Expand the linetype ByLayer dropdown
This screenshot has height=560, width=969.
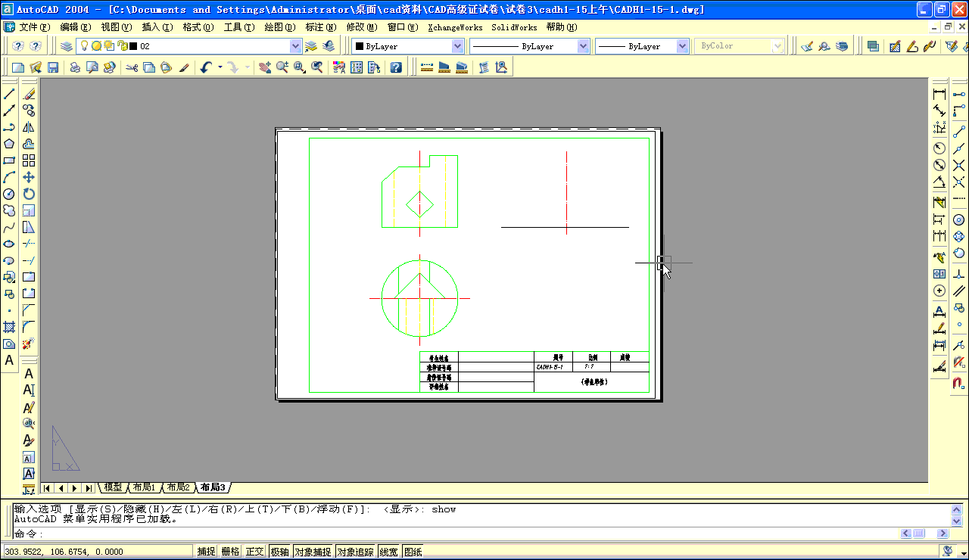point(583,45)
